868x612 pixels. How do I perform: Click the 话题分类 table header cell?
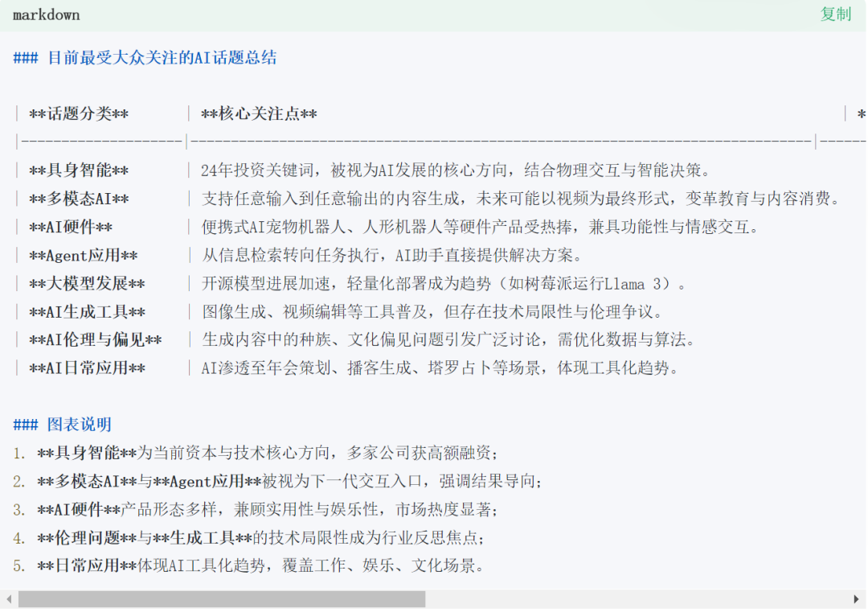coord(79,114)
